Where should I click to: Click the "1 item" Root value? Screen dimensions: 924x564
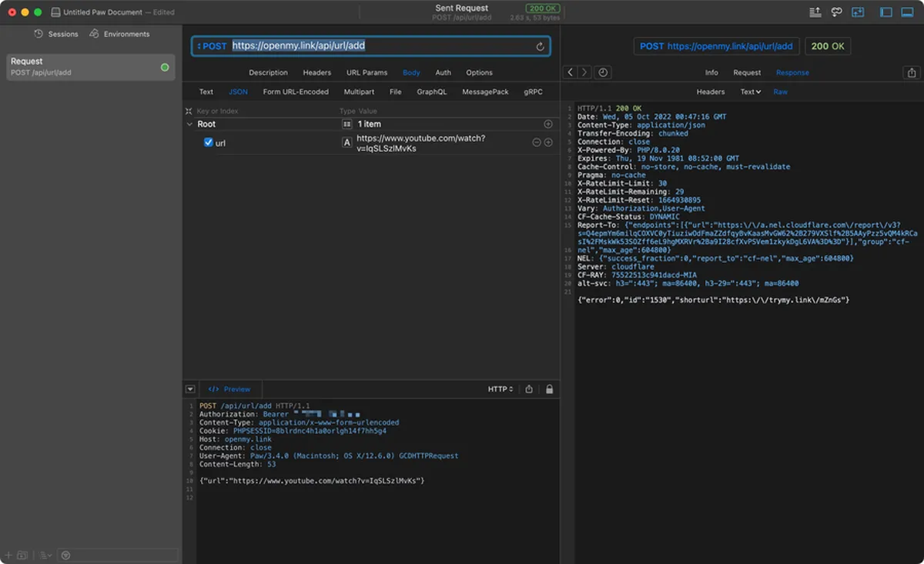tap(370, 124)
